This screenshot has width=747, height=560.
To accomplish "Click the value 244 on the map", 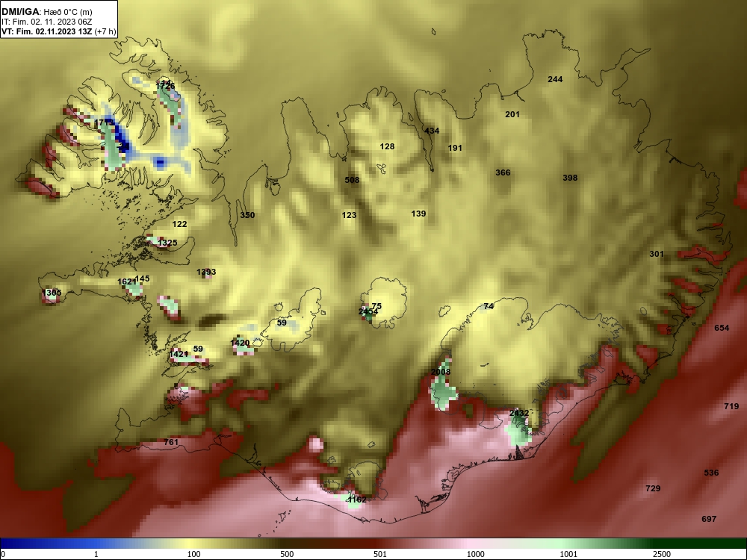I will coord(555,80).
